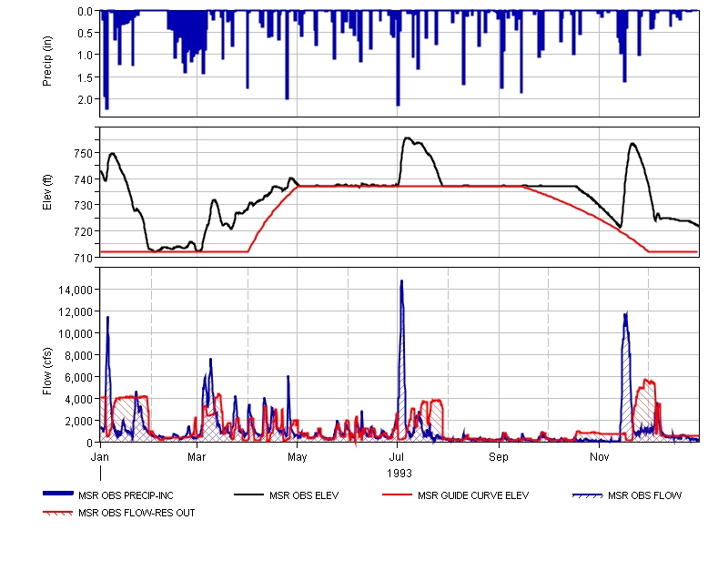
Task: Click the 1.0 precipitation axis value
Action: pyautogui.click(x=85, y=56)
